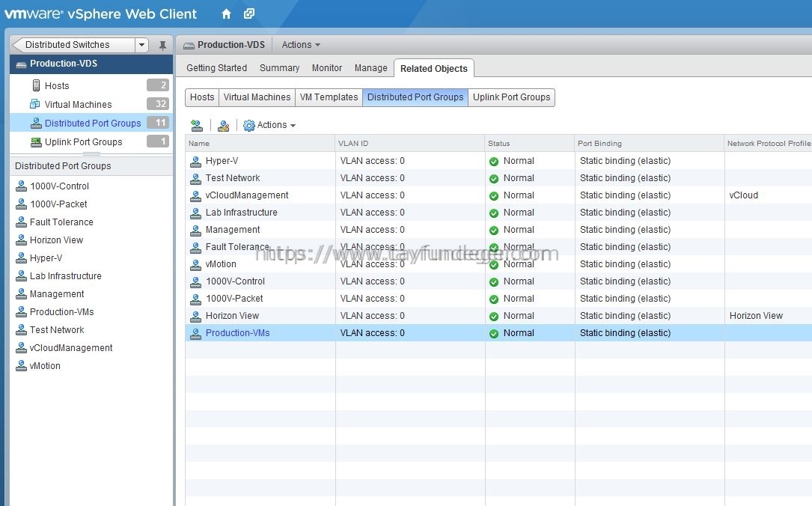The height and width of the screenshot is (506, 812).
Task: Select Hyper-V in the sidebar port group list
Action: click(x=46, y=258)
